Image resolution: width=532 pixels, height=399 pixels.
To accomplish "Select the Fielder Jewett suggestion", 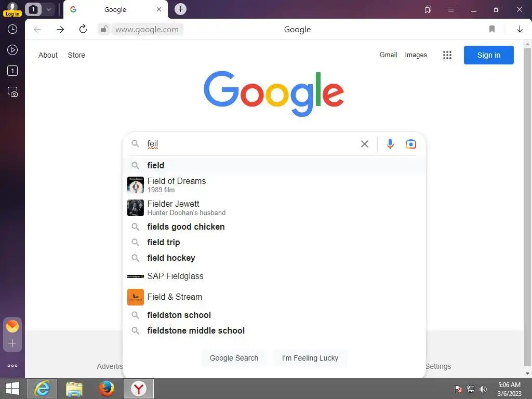I will [274, 208].
